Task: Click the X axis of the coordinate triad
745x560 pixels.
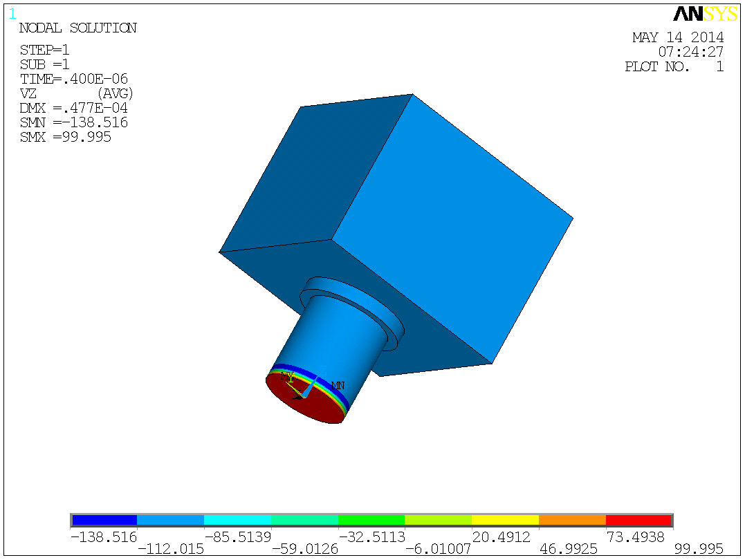Action: (x=296, y=395)
